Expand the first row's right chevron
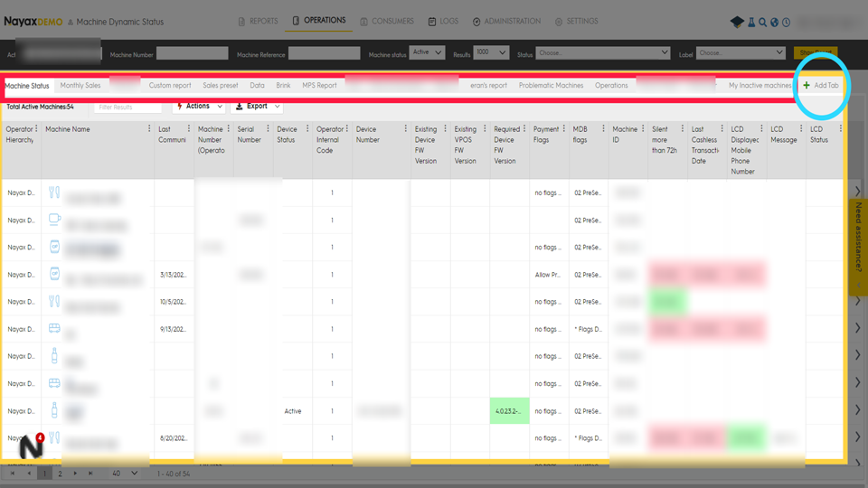The height and width of the screenshot is (488, 868). [x=857, y=191]
